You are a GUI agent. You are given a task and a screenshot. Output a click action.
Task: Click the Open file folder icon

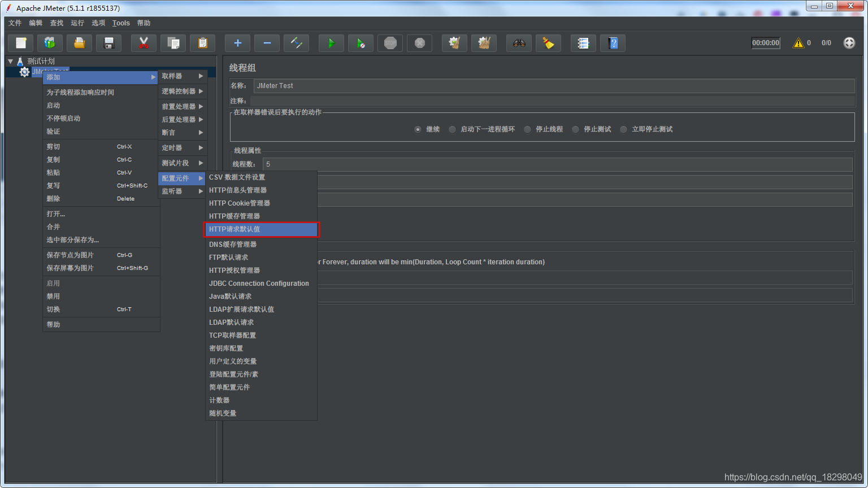click(80, 43)
